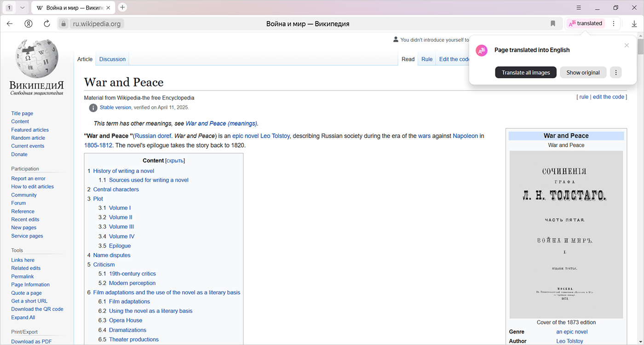Screen dimensions: 644x345
Task: Click the 1873 book cover image
Action: coord(566,235)
